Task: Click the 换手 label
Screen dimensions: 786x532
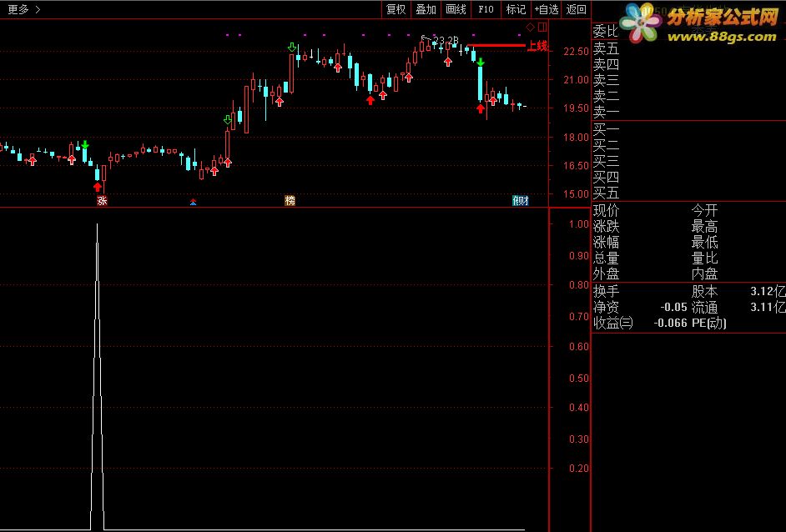Action: (x=606, y=291)
